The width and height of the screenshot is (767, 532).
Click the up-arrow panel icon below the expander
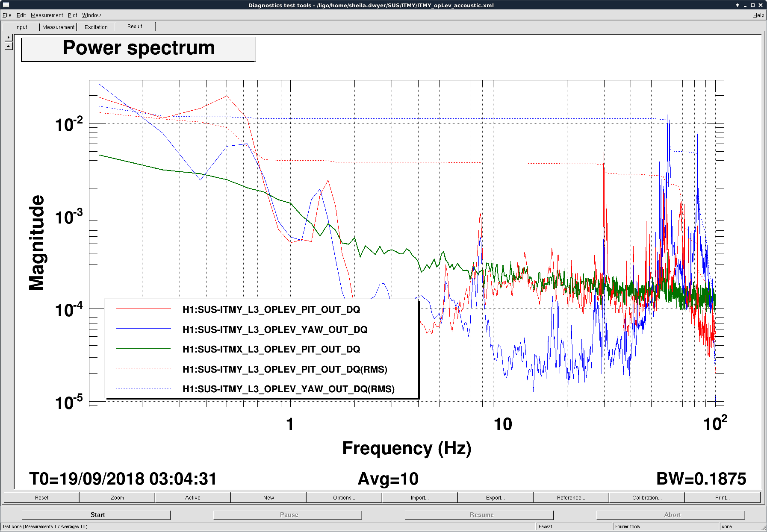tap(9, 46)
